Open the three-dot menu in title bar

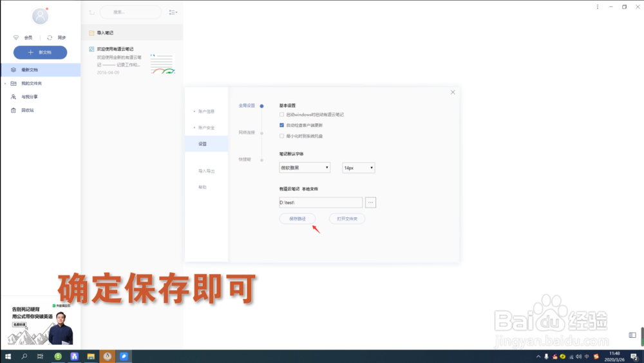point(598,6)
